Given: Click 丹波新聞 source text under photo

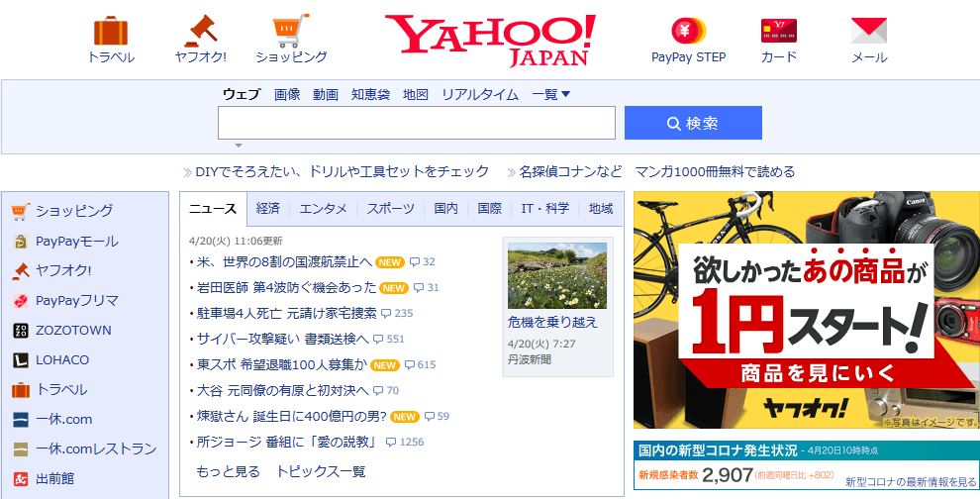Looking at the screenshot, I should pos(530,360).
